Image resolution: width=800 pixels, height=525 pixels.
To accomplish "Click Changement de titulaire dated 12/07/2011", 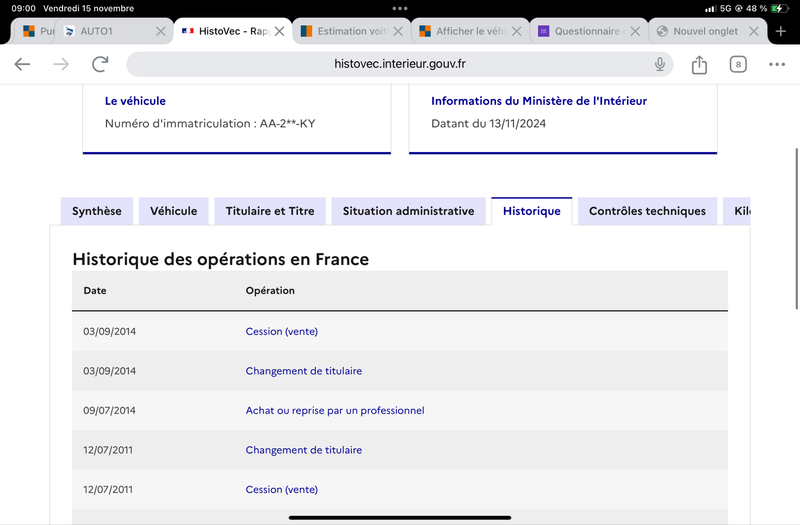I will [x=304, y=450].
